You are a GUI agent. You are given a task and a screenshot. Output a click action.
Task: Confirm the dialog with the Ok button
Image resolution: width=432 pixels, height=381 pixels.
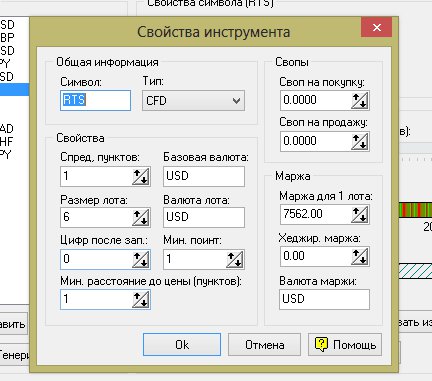182,345
